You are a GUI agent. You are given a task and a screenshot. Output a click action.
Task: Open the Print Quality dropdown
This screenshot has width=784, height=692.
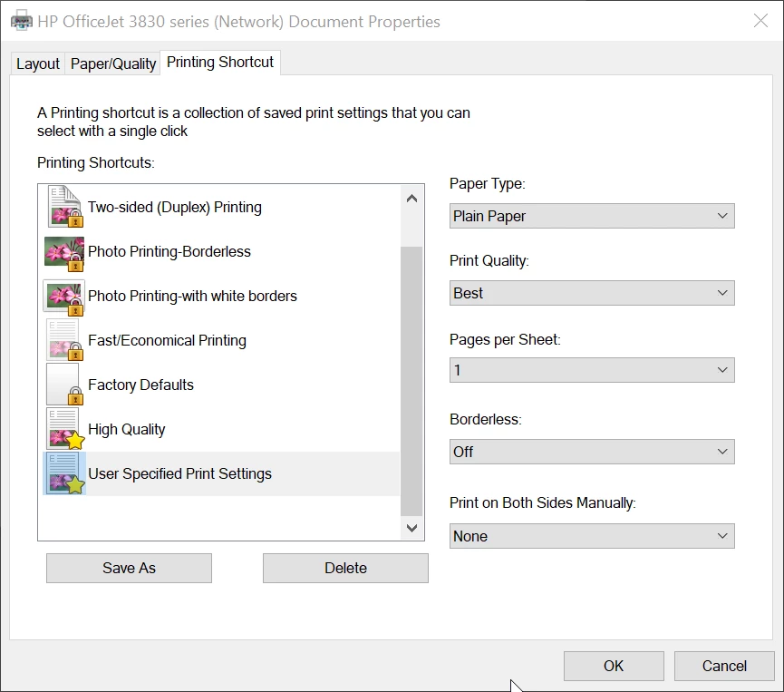pos(592,293)
